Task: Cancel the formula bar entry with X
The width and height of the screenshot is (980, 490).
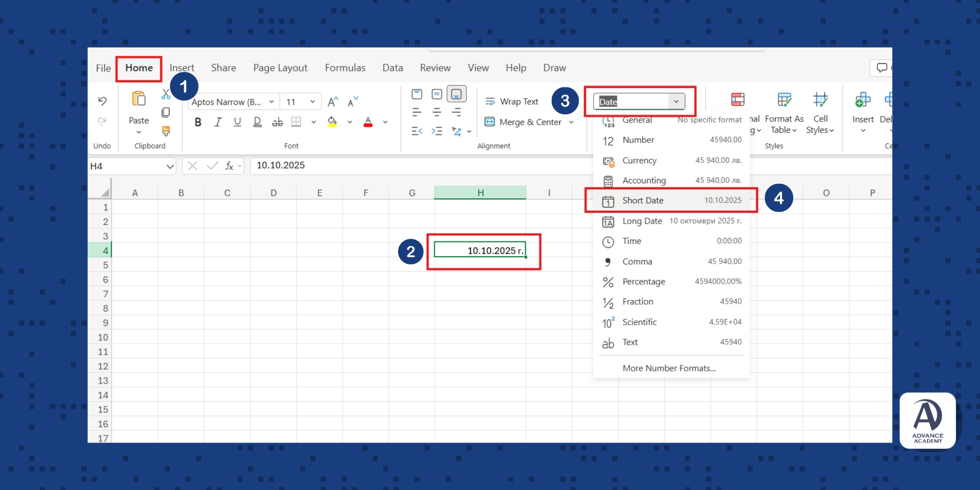Action: (x=192, y=166)
